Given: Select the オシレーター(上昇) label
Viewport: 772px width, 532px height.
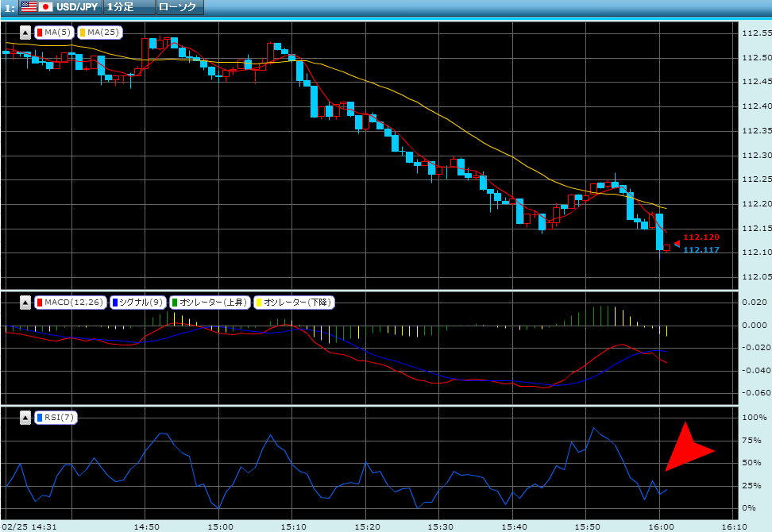Looking at the screenshot, I should [210, 303].
